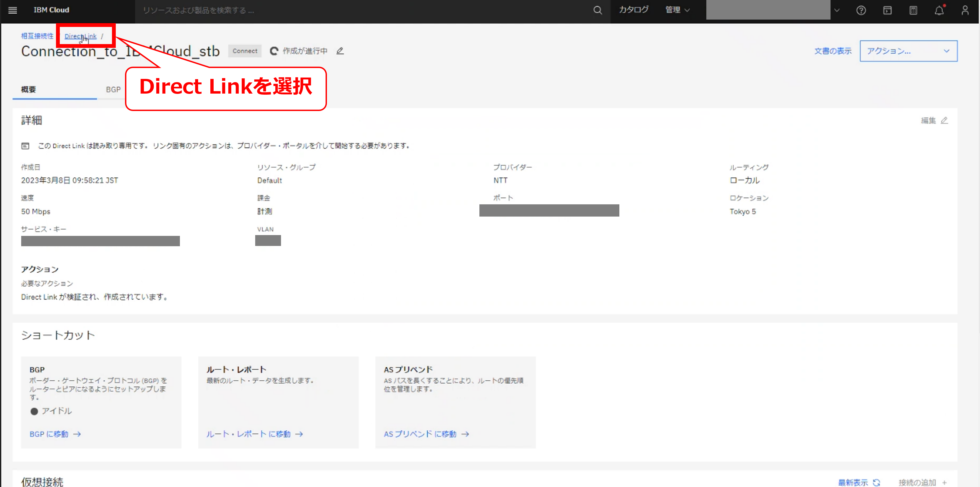Open the notifications bell
Viewport: 980px width, 487px height.
pos(939,10)
